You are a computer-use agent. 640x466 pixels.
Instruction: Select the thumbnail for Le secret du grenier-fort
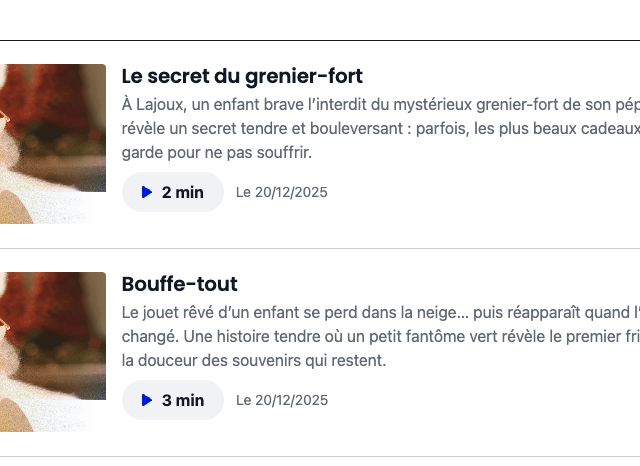[x=53, y=143]
